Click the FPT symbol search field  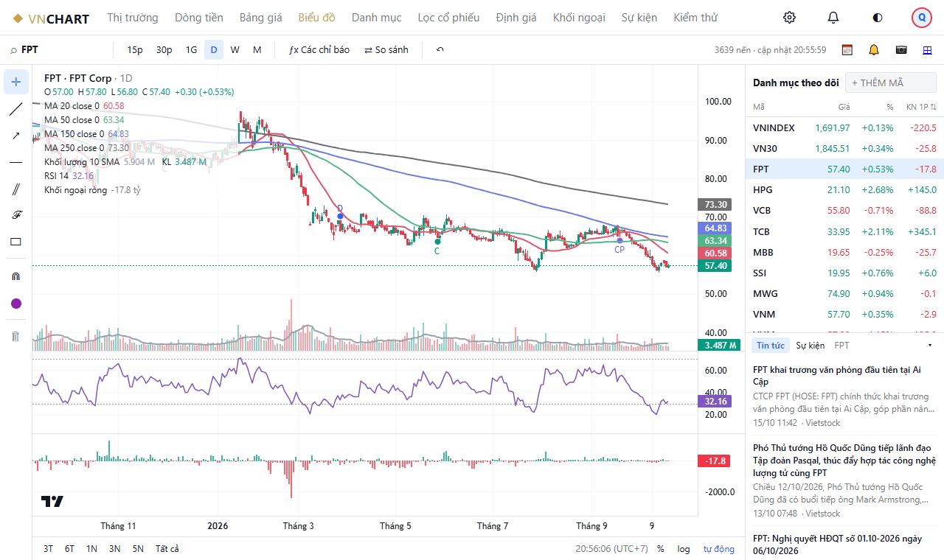click(x=59, y=50)
